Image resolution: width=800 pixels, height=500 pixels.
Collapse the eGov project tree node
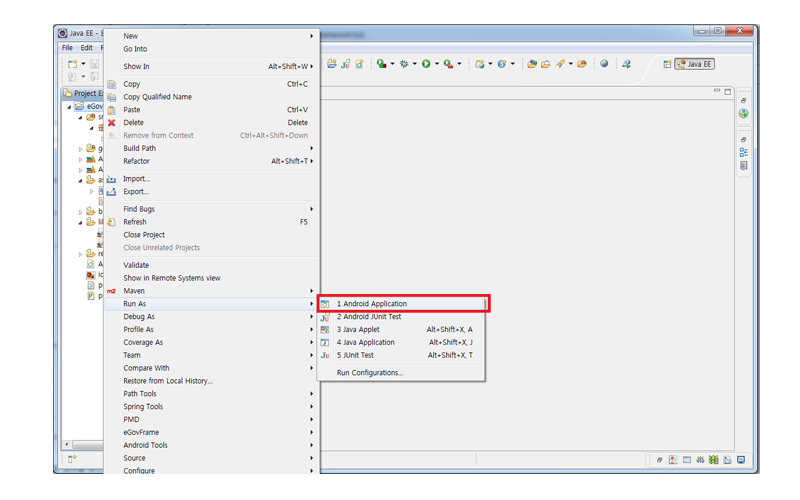click(70, 106)
